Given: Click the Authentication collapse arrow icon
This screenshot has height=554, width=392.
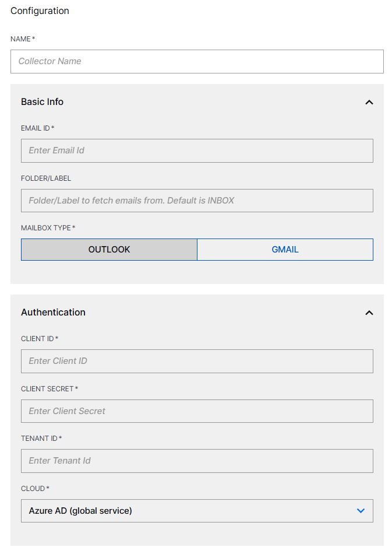Looking at the screenshot, I should coord(369,313).
